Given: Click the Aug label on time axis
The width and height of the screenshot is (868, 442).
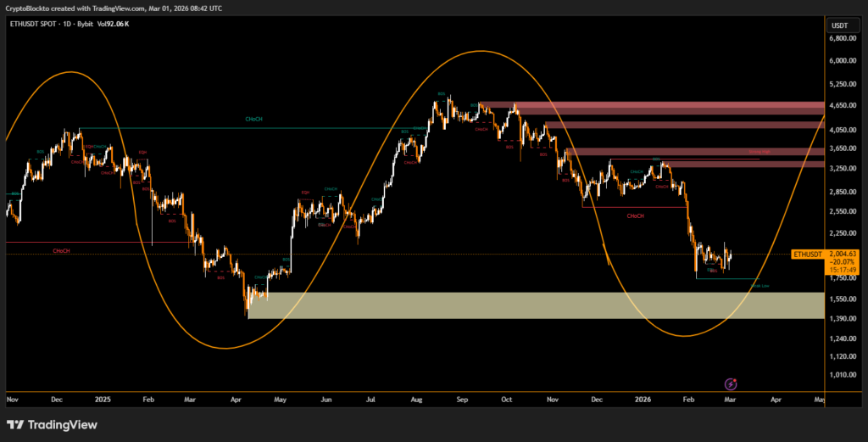Looking at the screenshot, I should pos(415,397).
